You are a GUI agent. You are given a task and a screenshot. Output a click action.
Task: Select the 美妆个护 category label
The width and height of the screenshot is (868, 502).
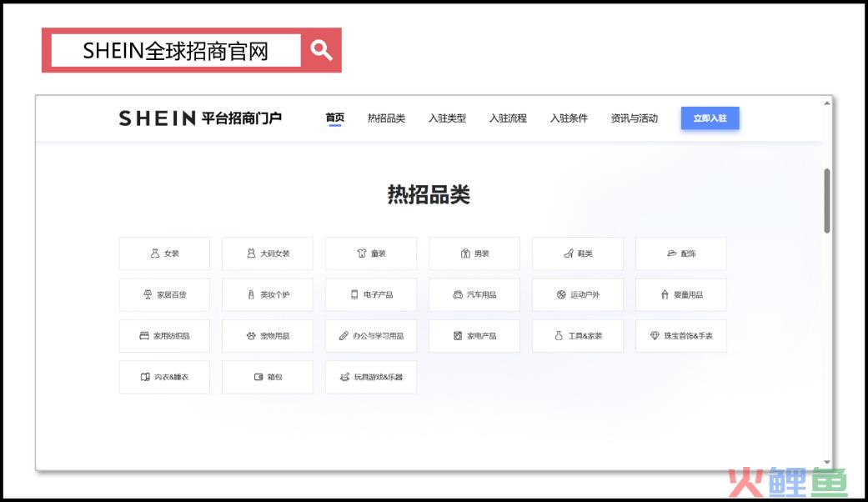(275, 294)
